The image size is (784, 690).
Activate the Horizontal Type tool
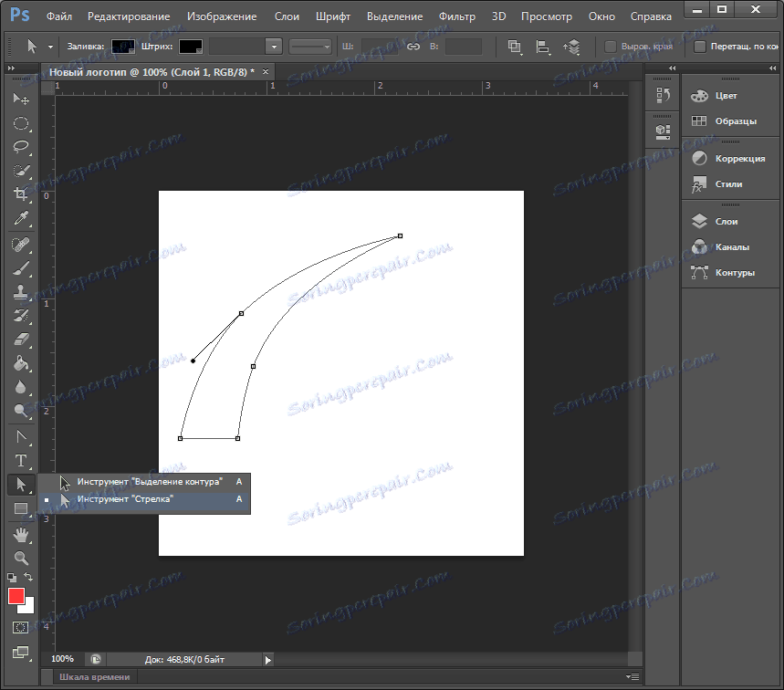[x=21, y=460]
